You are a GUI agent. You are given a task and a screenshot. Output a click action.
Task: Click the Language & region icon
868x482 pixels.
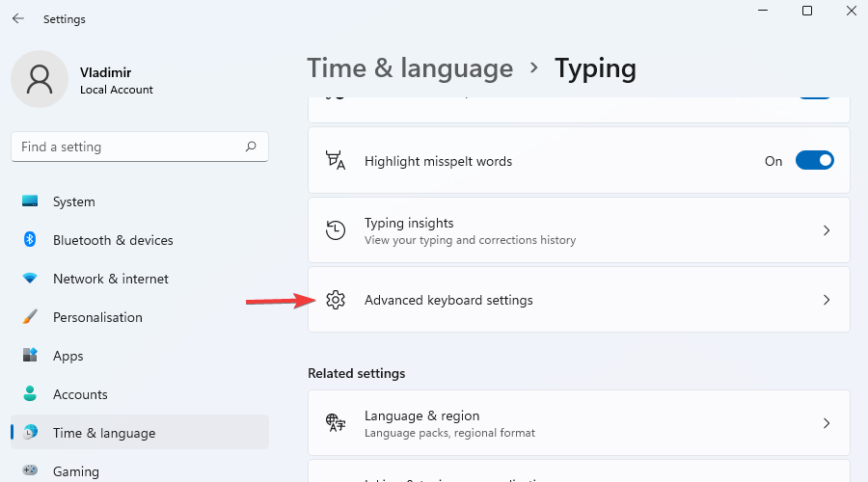pyautogui.click(x=336, y=423)
